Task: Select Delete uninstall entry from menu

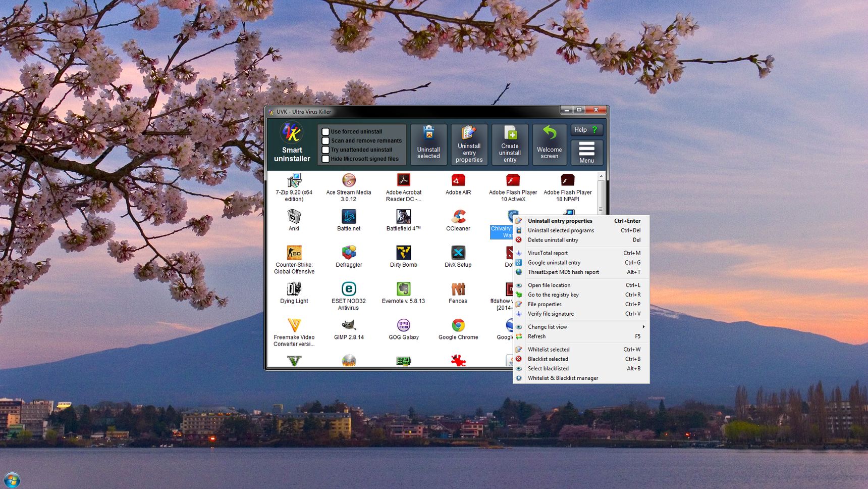Action: point(581,240)
